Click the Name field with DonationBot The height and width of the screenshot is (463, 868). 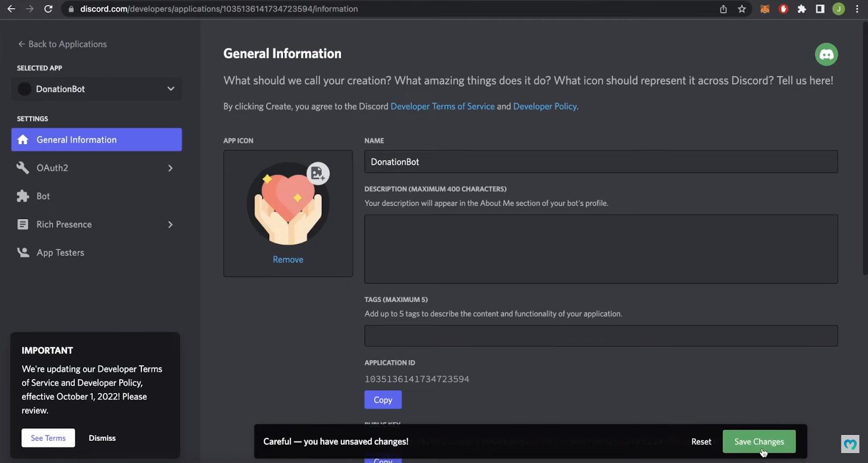pyautogui.click(x=601, y=162)
